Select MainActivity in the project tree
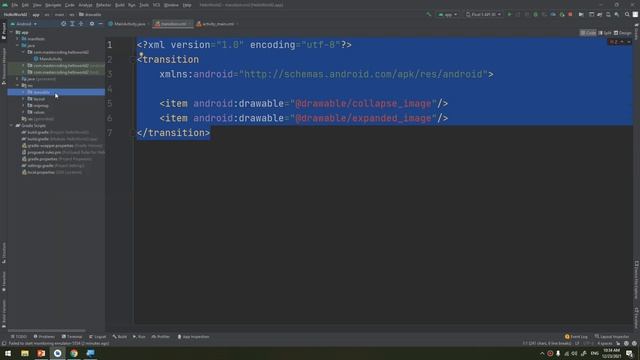The image size is (640, 360). [50, 59]
